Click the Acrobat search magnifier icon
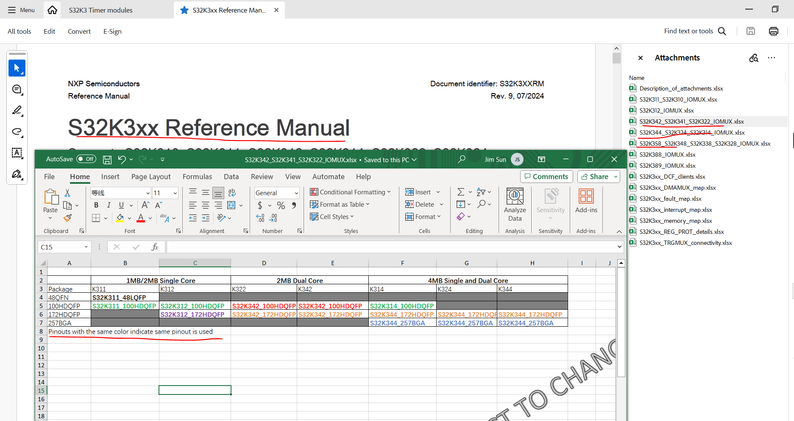This screenshot has width=794, height=421. [722, 31]
